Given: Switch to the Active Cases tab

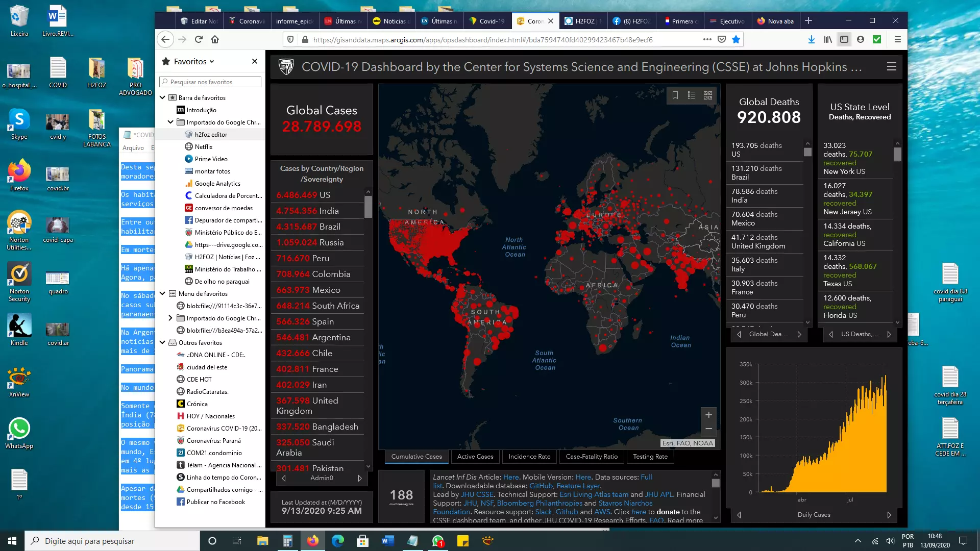Looking at the screenshot, I should (475, 457).
